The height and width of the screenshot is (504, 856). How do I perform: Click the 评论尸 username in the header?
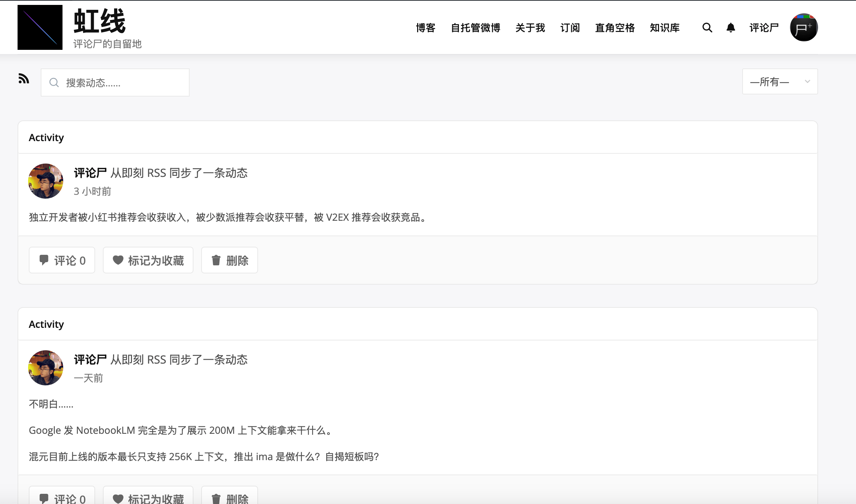pyautogui.click(x=764, y=28)
